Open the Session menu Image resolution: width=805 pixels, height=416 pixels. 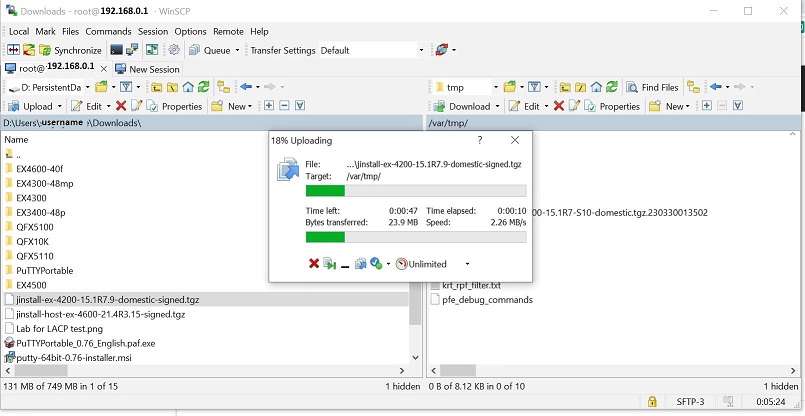point(153,31)
